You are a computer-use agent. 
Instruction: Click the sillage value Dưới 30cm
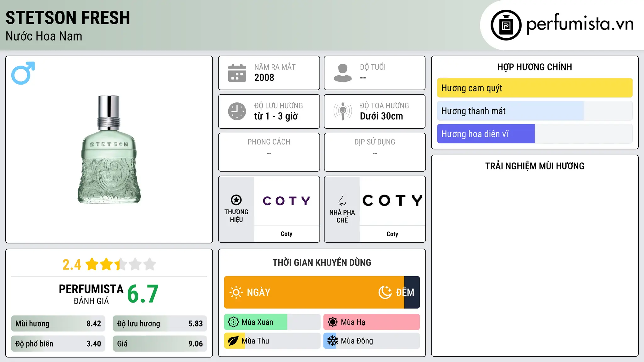pos(381,116)
